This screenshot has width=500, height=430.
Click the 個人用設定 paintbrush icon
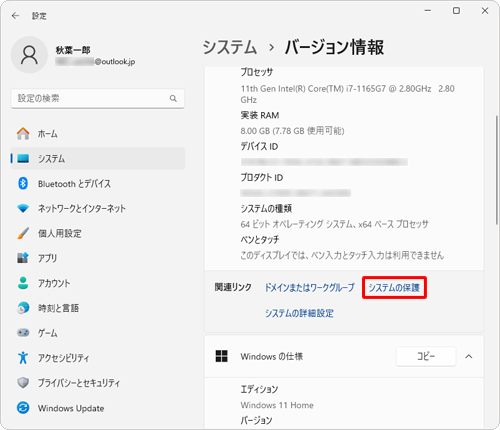tap(23, 233)
